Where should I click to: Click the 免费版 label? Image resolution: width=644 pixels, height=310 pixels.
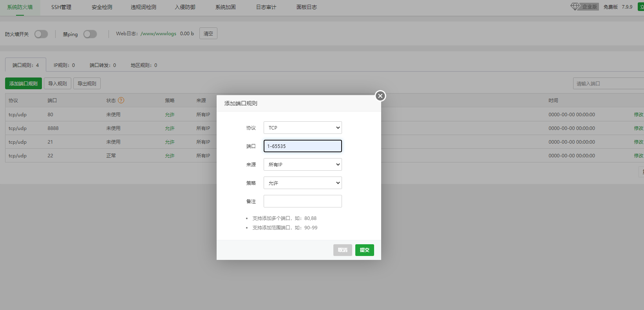(x=610, y=7)
